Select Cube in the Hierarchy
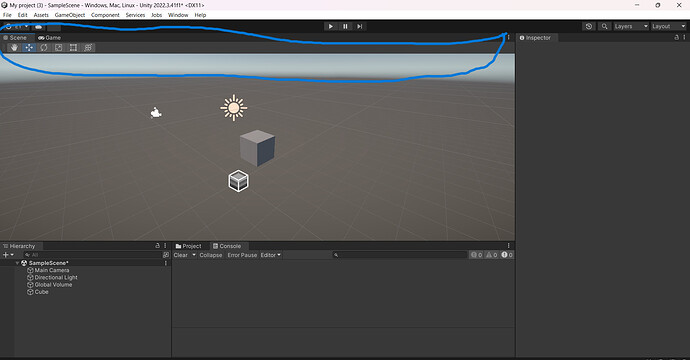690x360 pixels. [41, 292]
